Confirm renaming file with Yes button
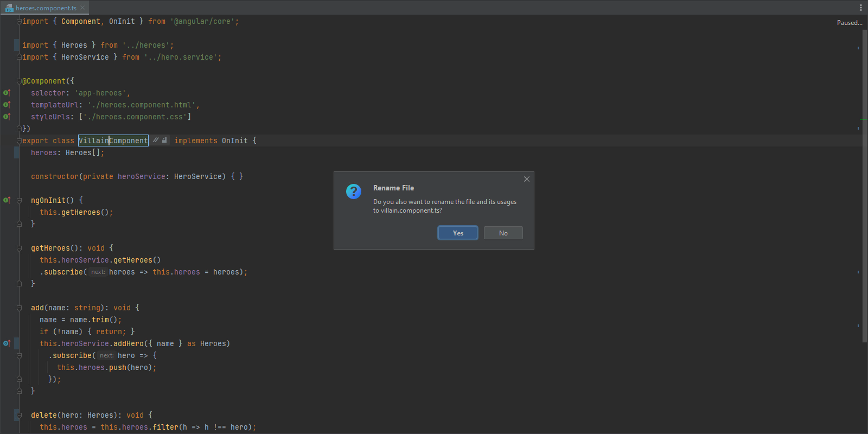The height and width of the screenshot is (434, 868). 458,233
